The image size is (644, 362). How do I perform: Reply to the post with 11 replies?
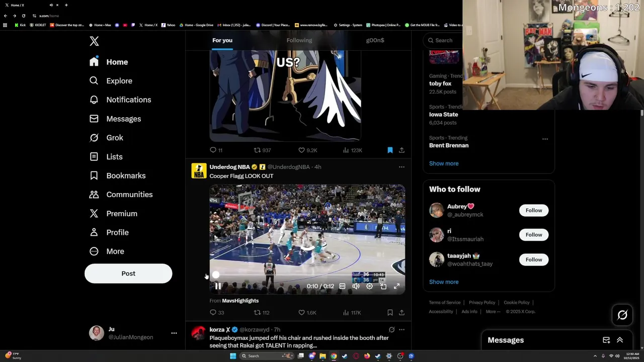pos(216,150)
